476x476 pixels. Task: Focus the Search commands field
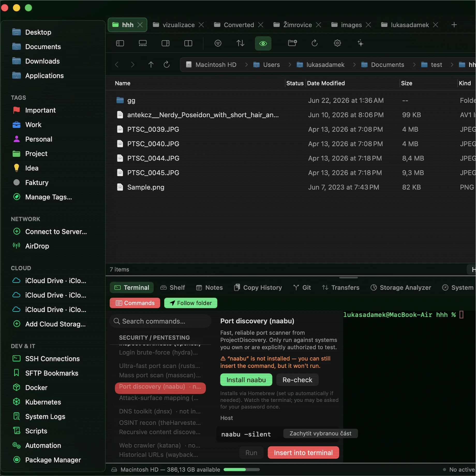[x=161, y=321]
